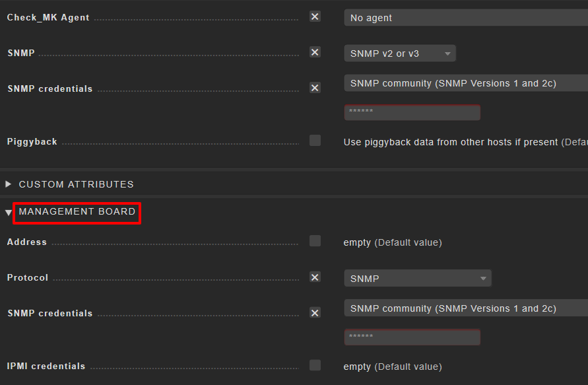Uncheck the Check_MK Agent checkbox
The height and width of the screenshot is (385, 588).
(x=315, y=17)
